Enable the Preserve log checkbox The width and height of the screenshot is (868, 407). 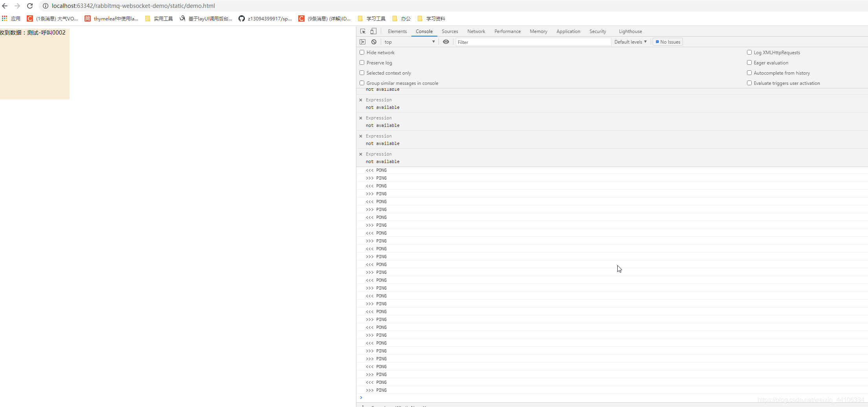pos(362,62)
